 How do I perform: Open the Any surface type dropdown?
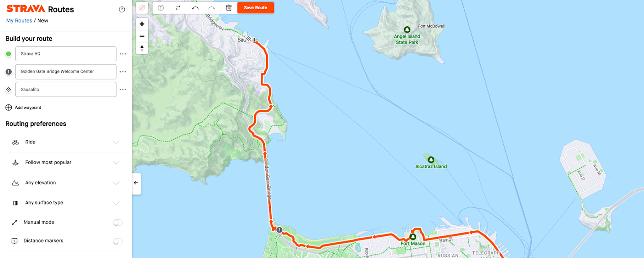(x=66, y=203)
